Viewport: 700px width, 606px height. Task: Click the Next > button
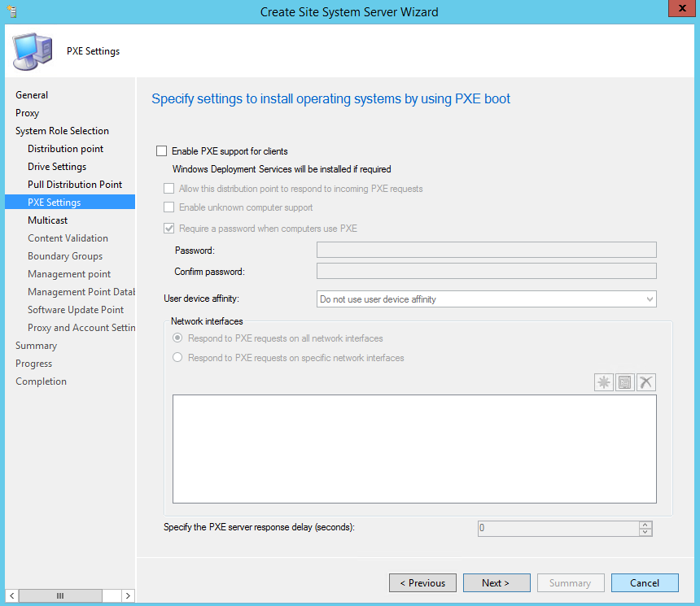(x=497, y=582)
